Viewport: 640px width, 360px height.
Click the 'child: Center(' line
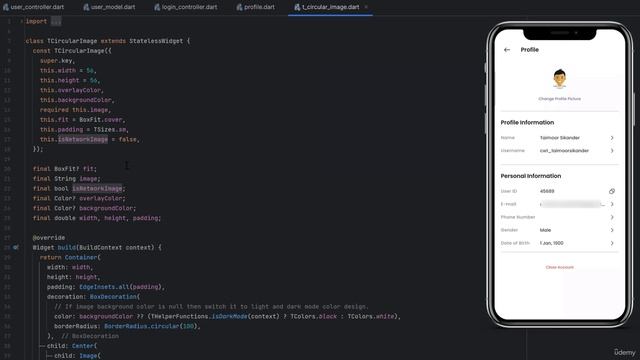72,346
